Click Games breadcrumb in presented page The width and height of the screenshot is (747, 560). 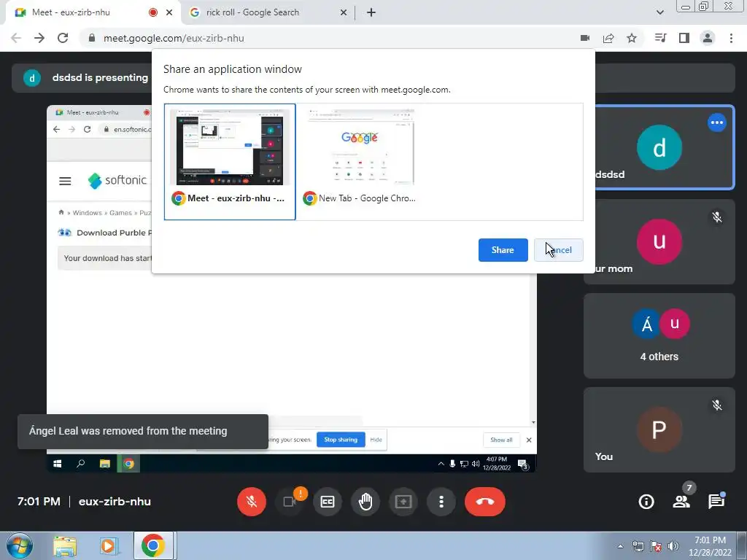120,213
